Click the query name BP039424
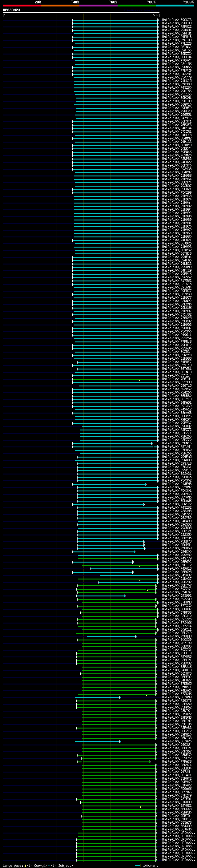 tap(11, 10)
